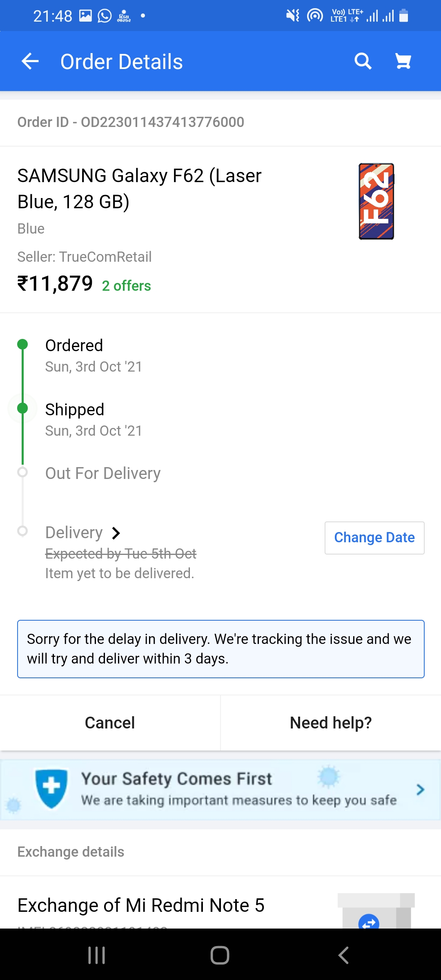Open the shopping cart icon

[x=403, y=62]
